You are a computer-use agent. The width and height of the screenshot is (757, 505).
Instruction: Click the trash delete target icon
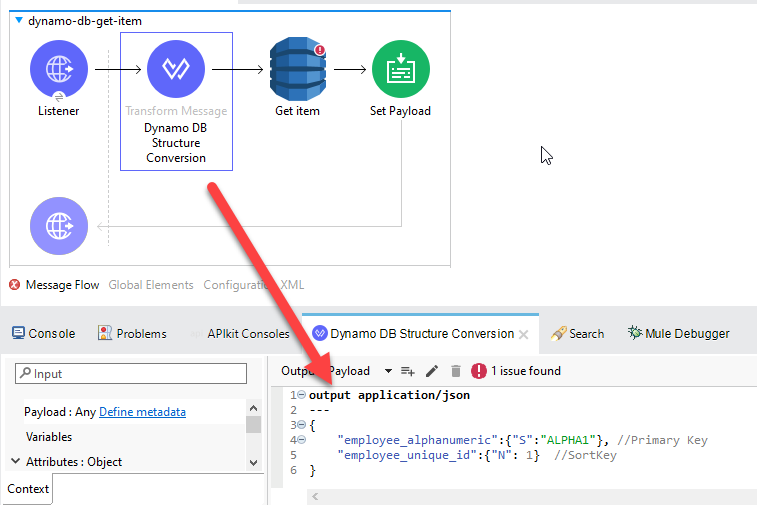click(456, 371)
